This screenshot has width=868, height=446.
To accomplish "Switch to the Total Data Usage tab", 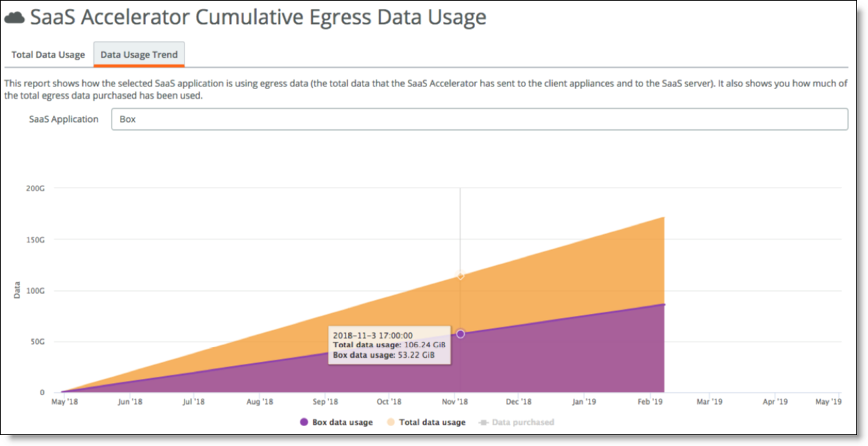I will (48, 55).
